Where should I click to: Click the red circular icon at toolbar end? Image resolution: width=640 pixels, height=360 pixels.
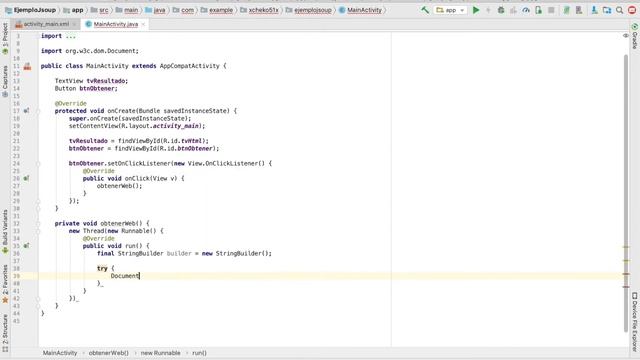click(632, 10)
